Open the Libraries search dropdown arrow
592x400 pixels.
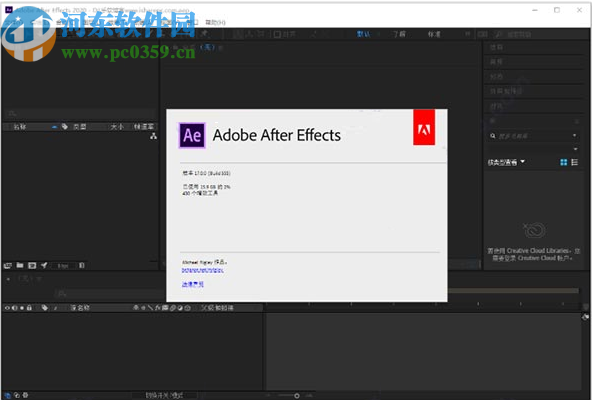(x=575, y=136)
